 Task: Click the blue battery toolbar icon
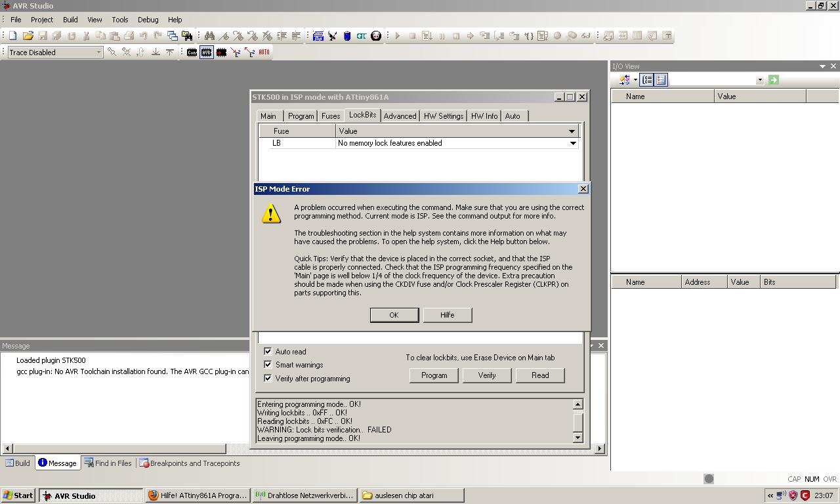click(347, 36)
